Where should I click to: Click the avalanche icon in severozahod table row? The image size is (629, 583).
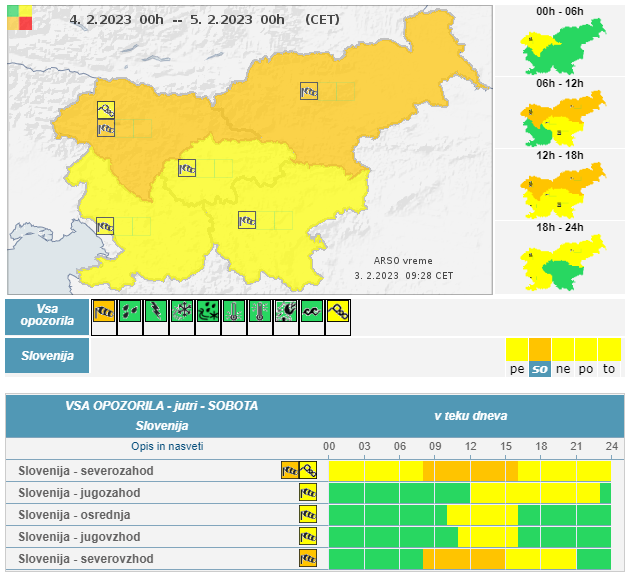pyautogui.click(x=308, y=470)
